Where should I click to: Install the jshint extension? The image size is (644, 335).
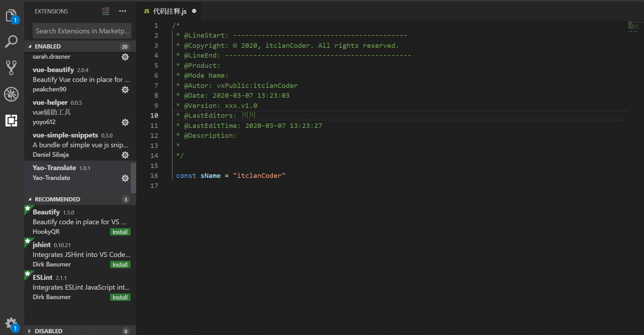click(x=120, y=265)
